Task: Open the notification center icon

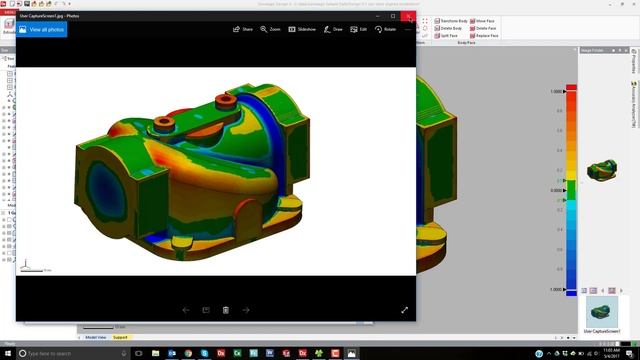Action: tap(629, 353)
